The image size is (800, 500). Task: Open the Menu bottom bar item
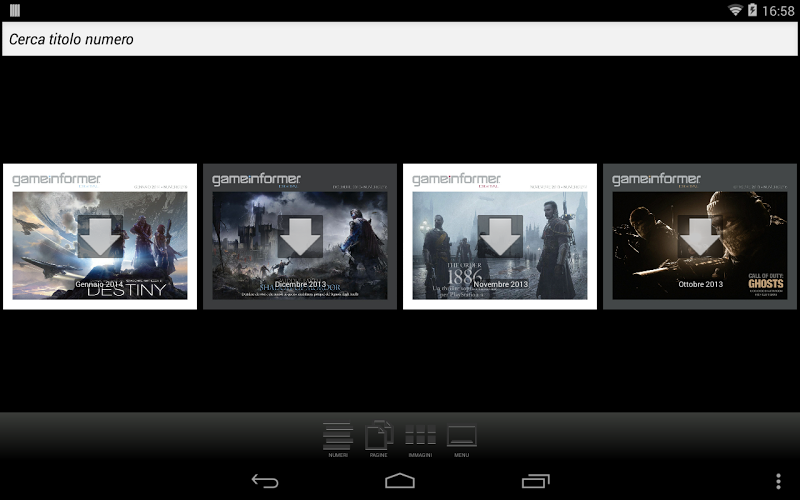(462, 439)
